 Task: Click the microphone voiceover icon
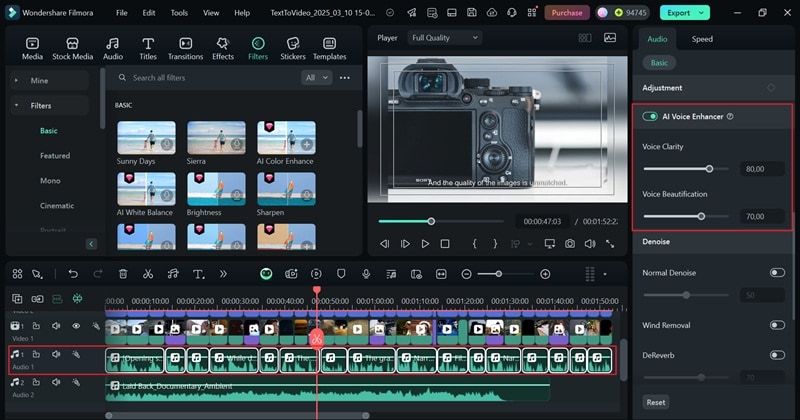tap(366, 274)
